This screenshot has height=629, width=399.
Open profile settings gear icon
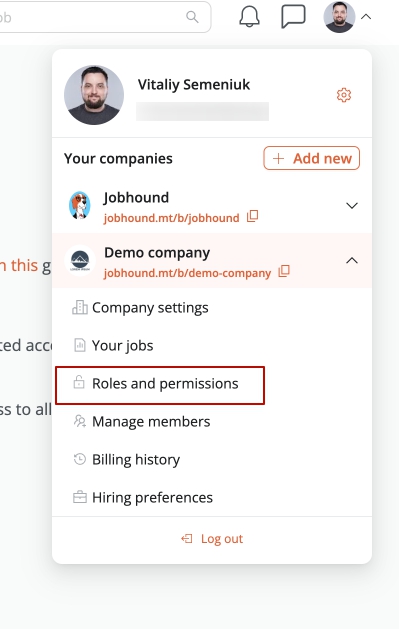[x=344, y=95]
